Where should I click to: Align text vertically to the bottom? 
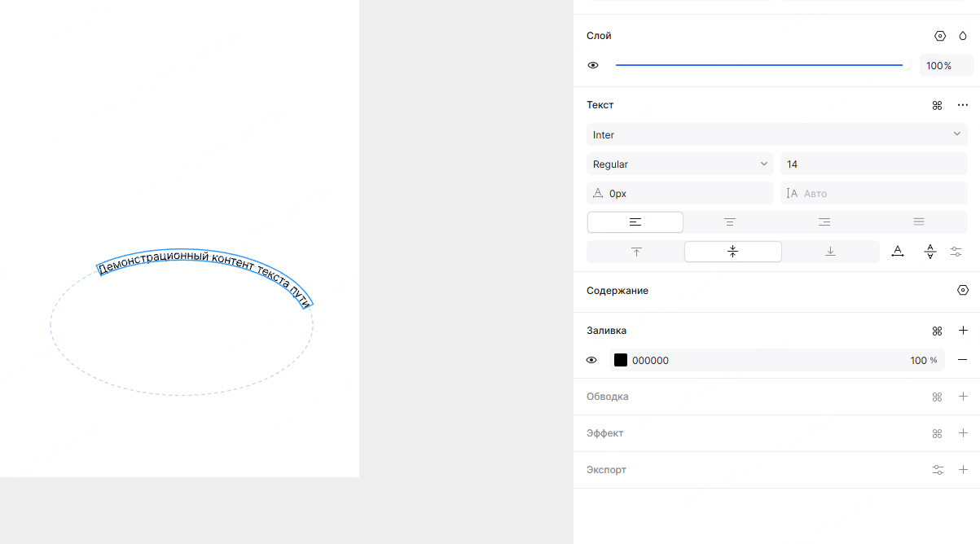point(830,252)
